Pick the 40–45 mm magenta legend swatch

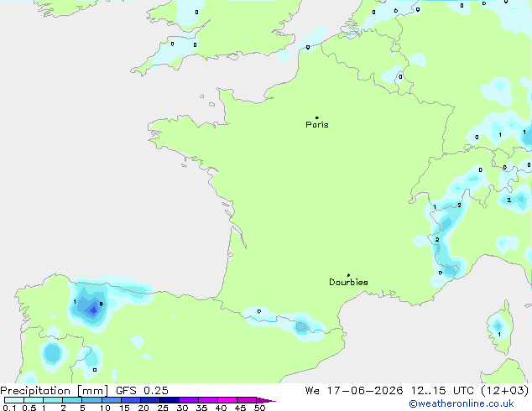[x=227, y=400]
